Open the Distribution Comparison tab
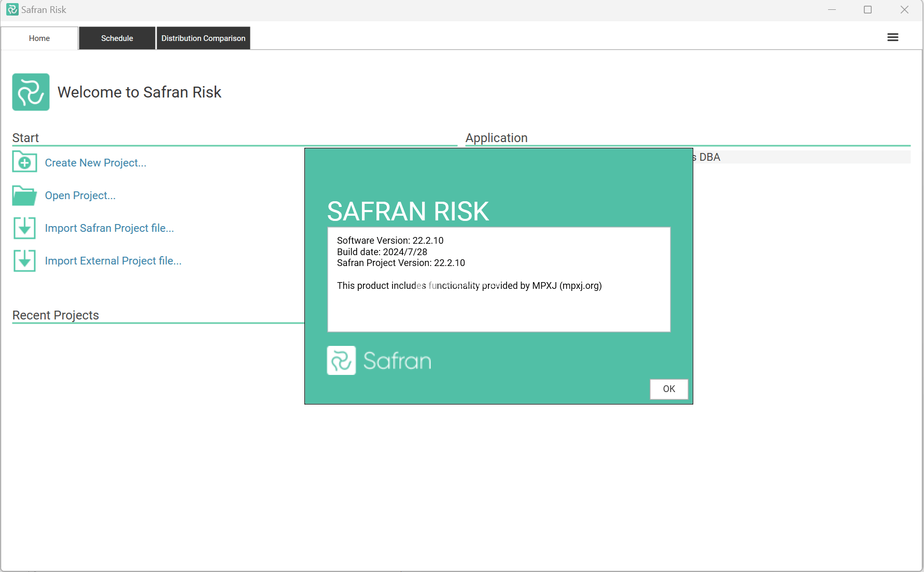Image resolution: width=924 pixels, height=572 pixels. coord(203,38)
